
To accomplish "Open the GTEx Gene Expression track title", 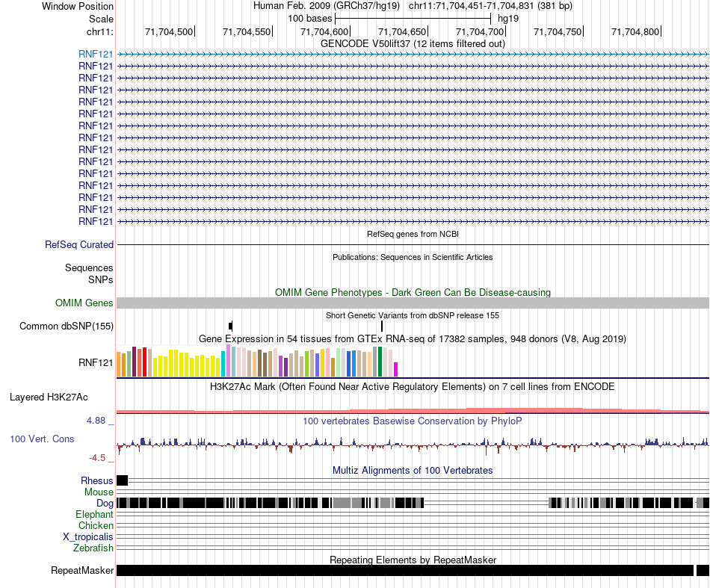I will [413, 339].
